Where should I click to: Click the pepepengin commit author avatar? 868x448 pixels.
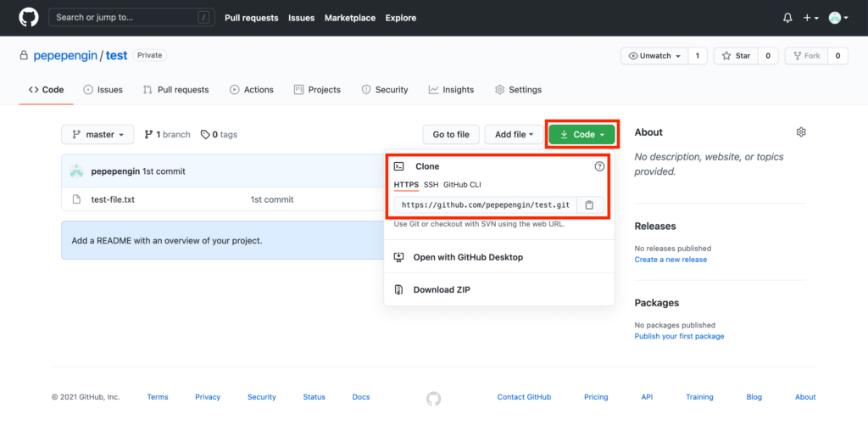[x=76, y=171]
